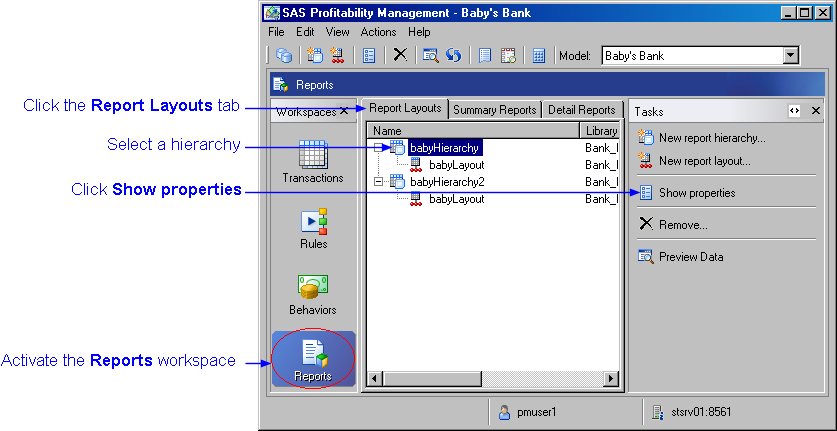
Task: Click New report layout task
Action: (704, 161)
